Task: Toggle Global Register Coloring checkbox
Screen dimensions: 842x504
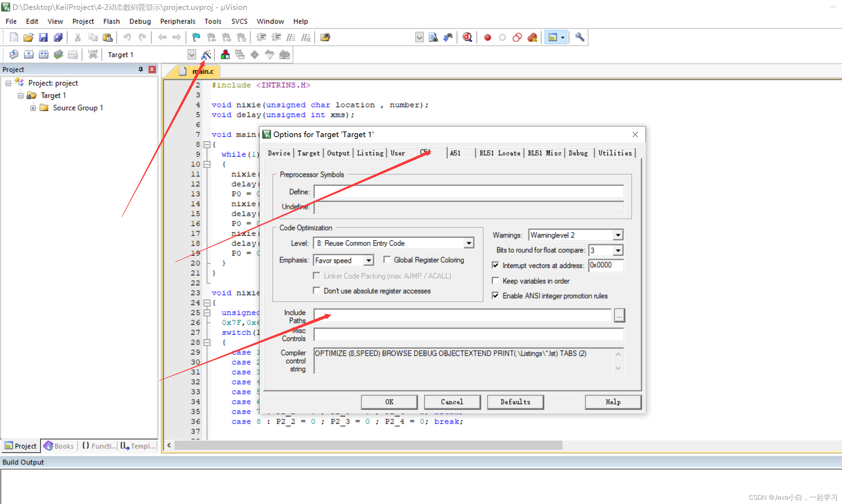Action: (x=387, y=260)
